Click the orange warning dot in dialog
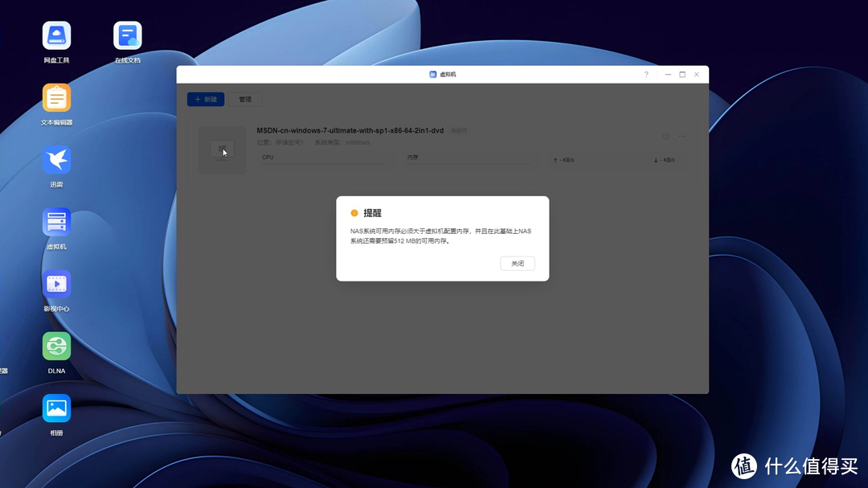The image size is (868, 488). pyautogui.click(x=354, y=213)
